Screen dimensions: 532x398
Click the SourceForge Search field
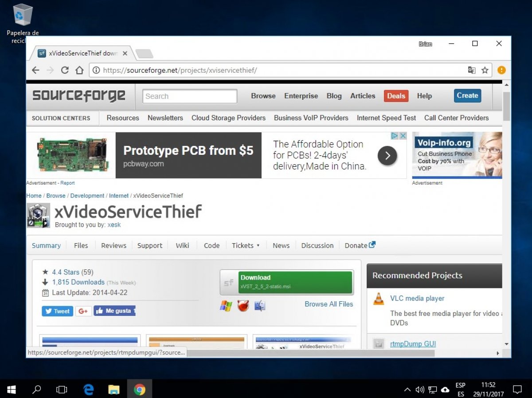tap(190, 96)
